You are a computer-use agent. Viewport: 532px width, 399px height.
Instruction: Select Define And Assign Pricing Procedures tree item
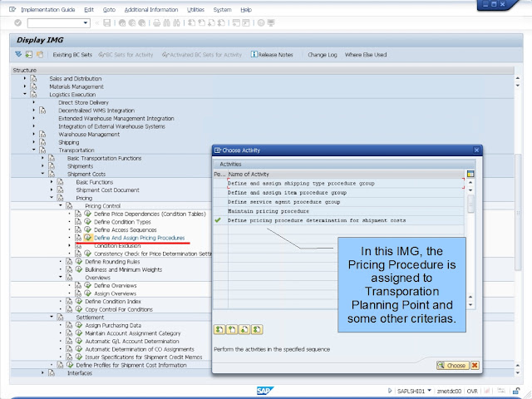tap(140, 238)
